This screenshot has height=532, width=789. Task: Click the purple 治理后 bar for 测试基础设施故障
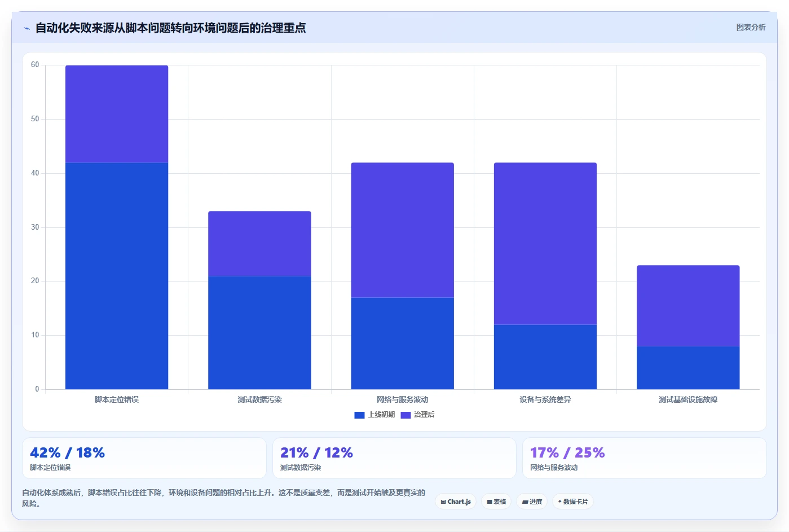(x=688, y=306)
